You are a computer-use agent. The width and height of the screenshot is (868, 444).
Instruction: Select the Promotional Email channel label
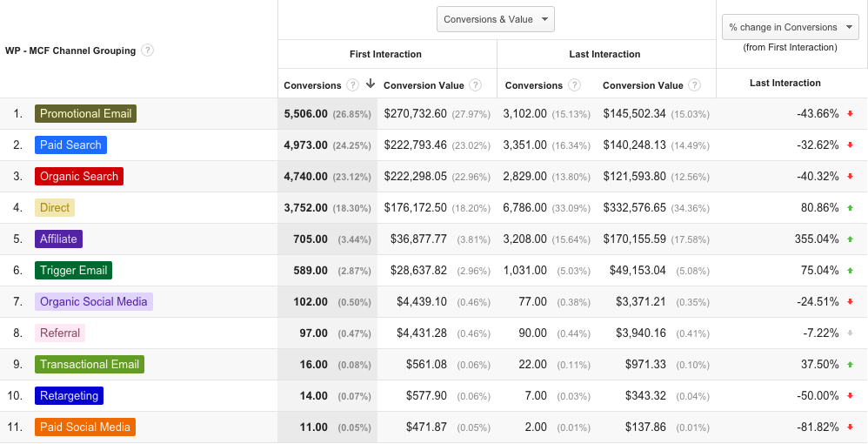[85, 113]
